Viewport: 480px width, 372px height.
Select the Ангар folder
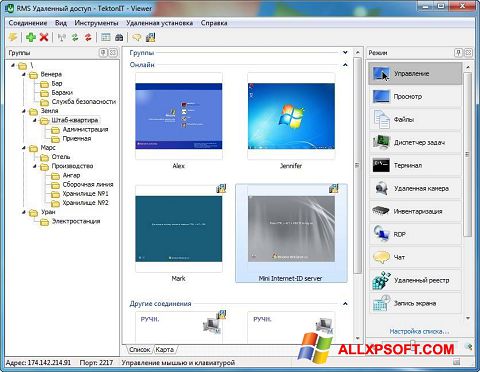point(71,175)
